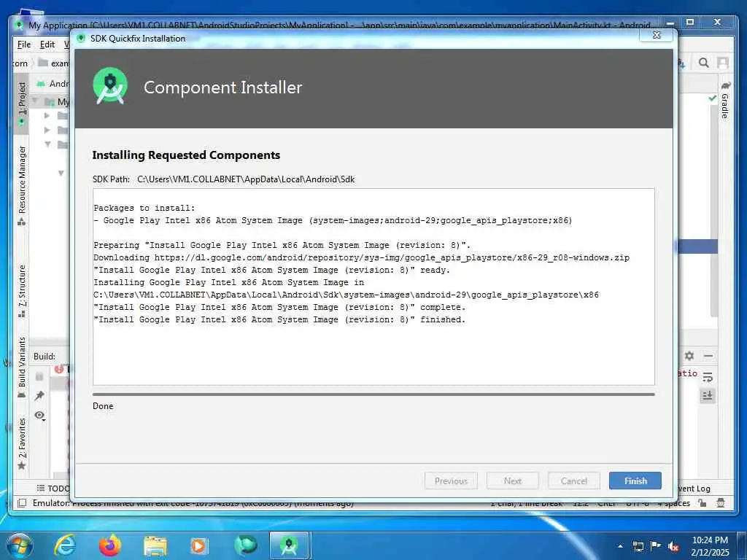Open Windows Explorer from taskbar

155,545
